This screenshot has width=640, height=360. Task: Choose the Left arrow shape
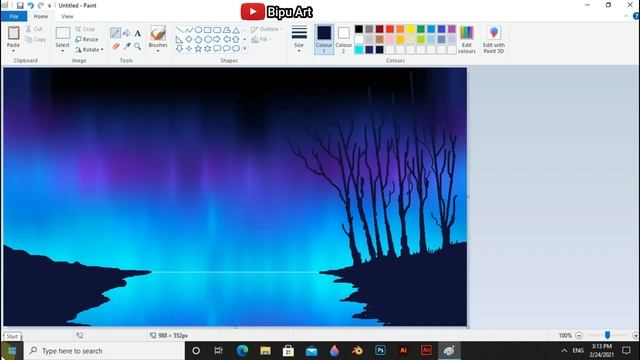227,39
